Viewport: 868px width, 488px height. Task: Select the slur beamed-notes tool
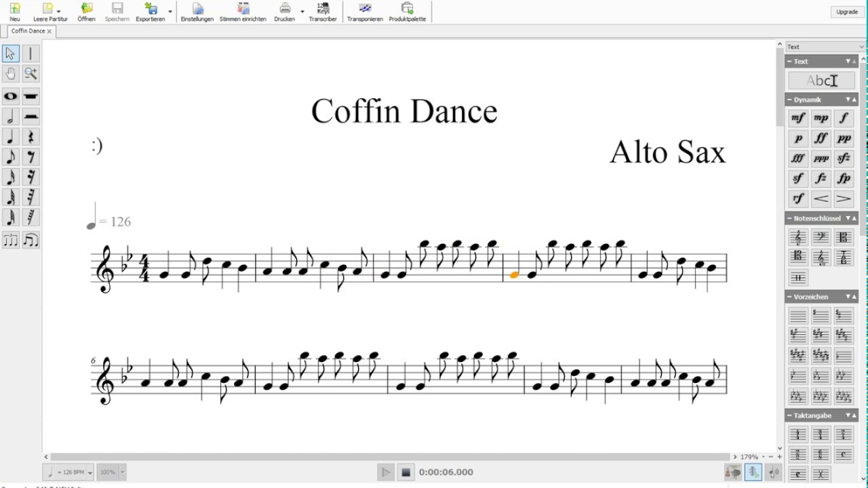31,240
